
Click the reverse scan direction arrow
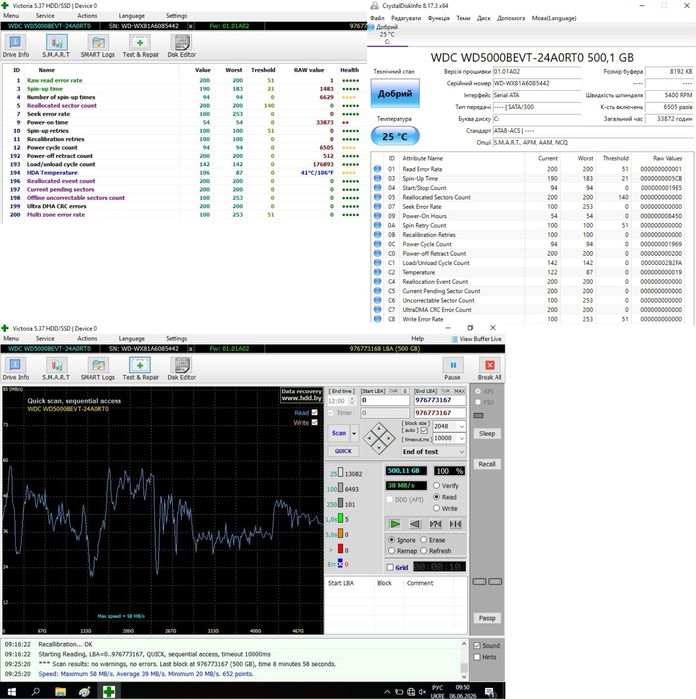(415, 524)
